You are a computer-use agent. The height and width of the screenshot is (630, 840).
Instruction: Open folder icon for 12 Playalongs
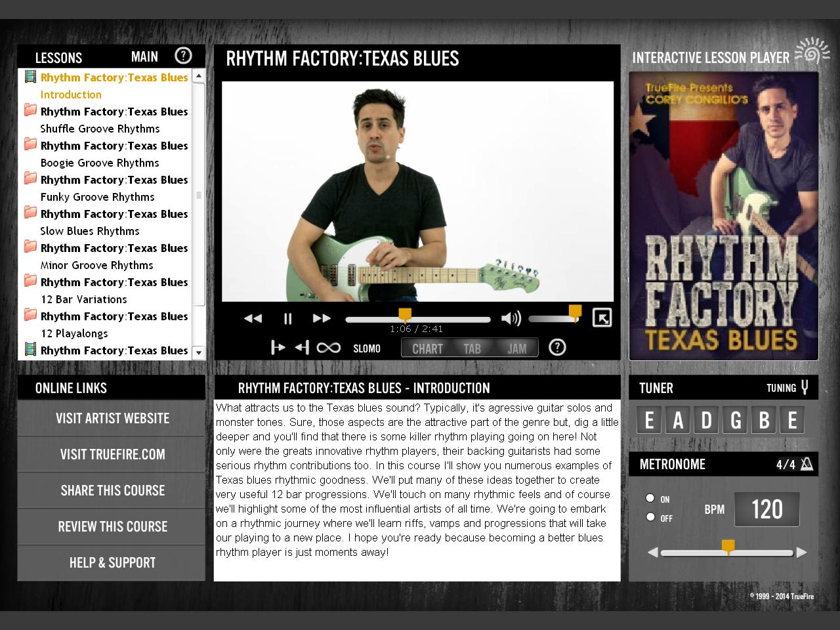tap(30, 315)
